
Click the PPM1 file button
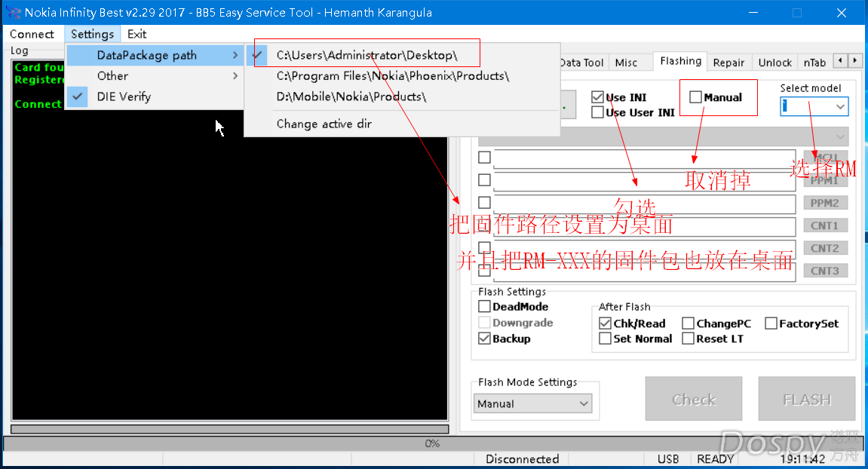[825, 180]
